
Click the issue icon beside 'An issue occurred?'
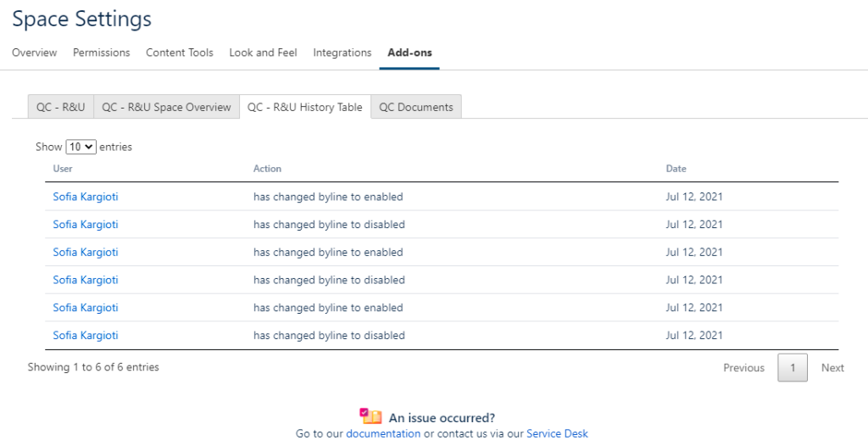(370, 416)
